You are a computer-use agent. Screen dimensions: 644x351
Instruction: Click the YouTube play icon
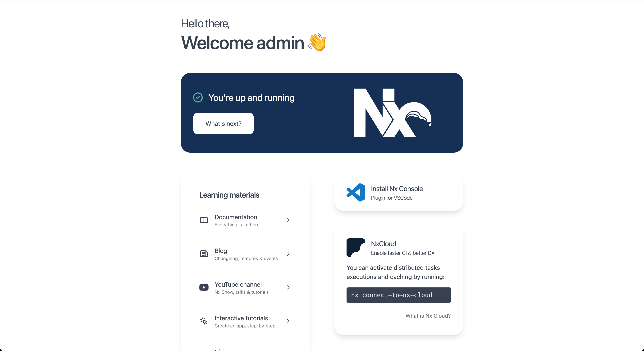pos(204,288)
